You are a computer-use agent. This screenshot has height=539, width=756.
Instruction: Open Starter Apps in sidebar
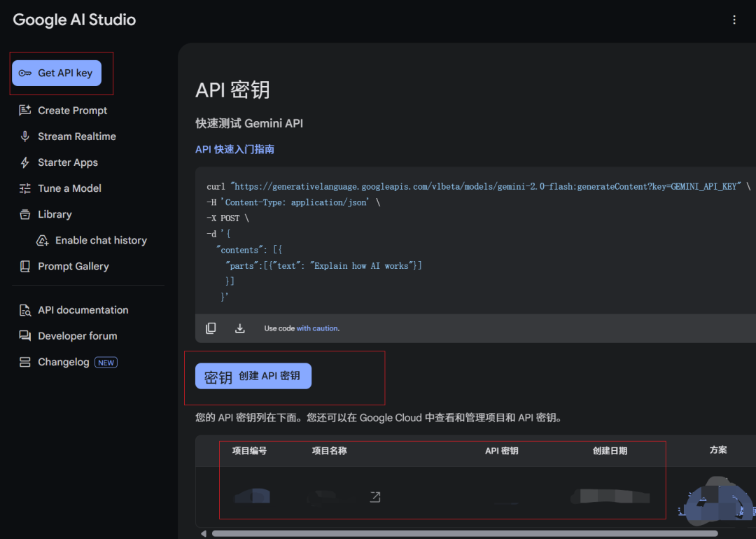(68, 162)
